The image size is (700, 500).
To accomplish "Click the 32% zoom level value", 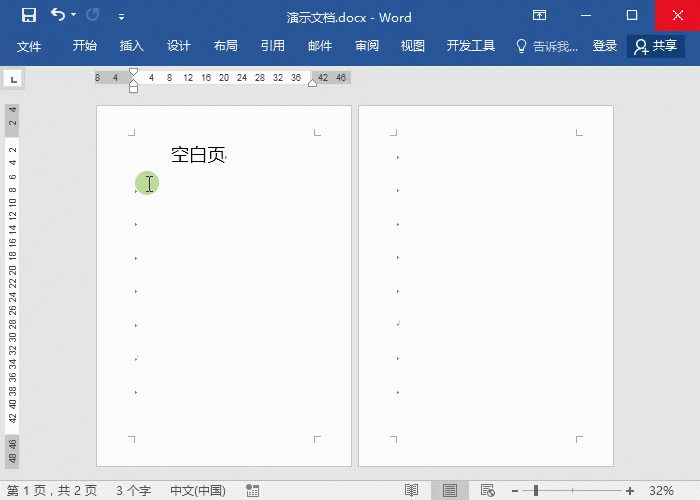I will tap(661, 491).
